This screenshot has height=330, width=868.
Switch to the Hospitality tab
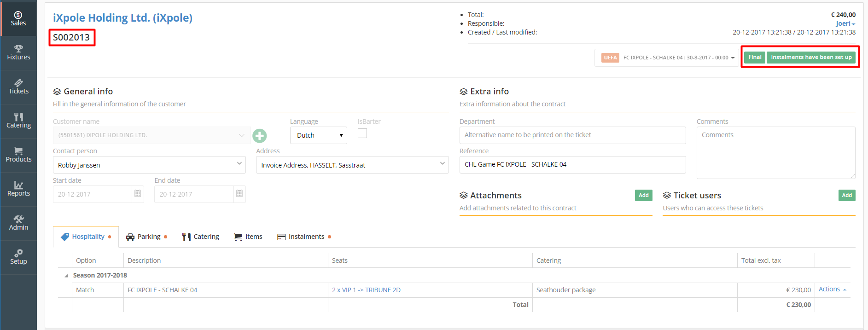click(86, 237)
